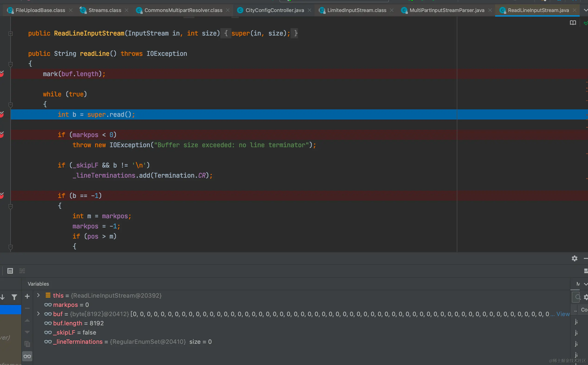Switch to MultiPartInputStreamParser.java tab
Viewport: 588px width, 365px height.
tap(446, 10)
